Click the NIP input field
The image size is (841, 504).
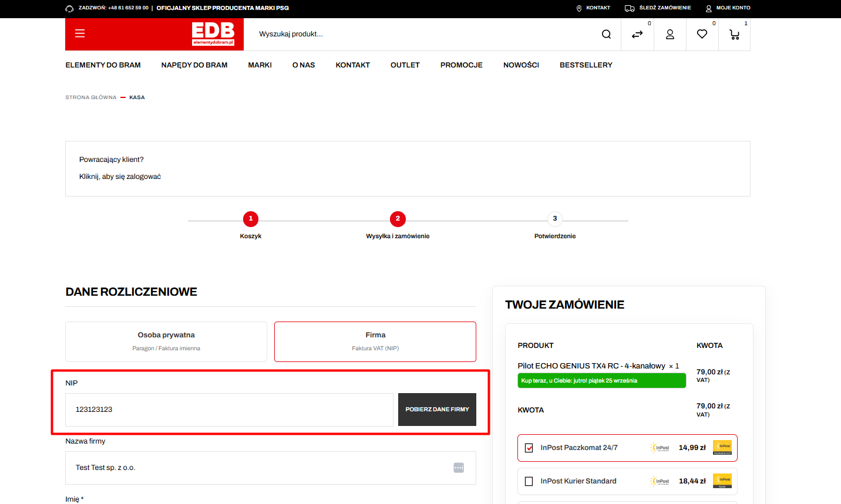click(x=229, y=410)
